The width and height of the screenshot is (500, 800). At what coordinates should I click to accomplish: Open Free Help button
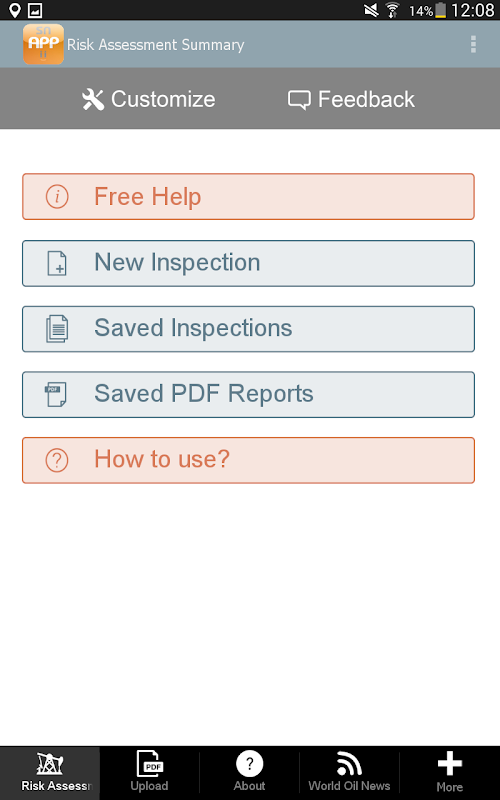[x=248, y=196]
